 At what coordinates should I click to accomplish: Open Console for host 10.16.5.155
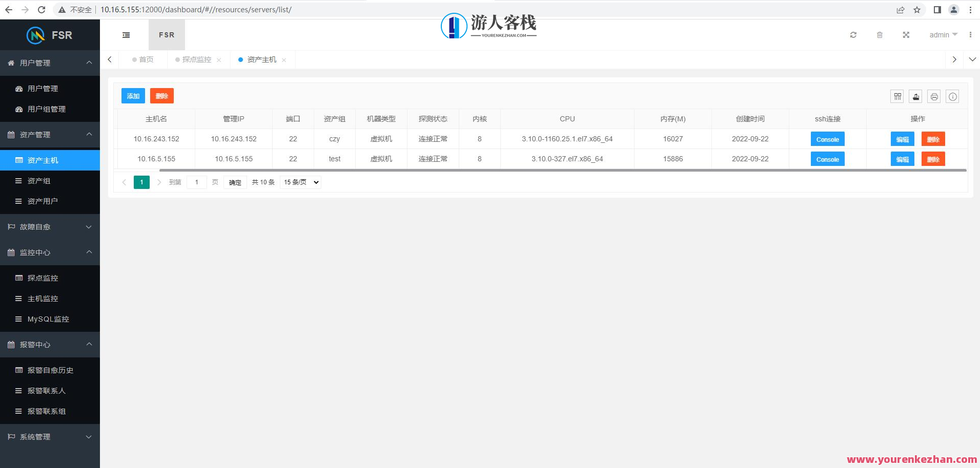[x=827, y=159]
